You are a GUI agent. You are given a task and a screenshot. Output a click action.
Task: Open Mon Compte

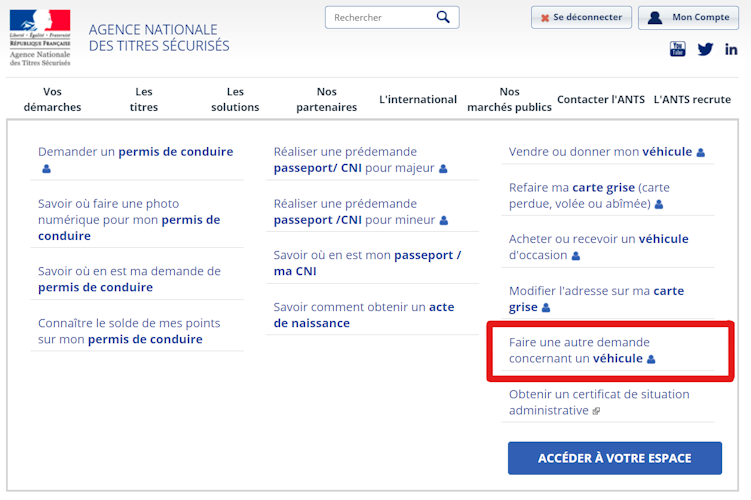coord(688,17)
